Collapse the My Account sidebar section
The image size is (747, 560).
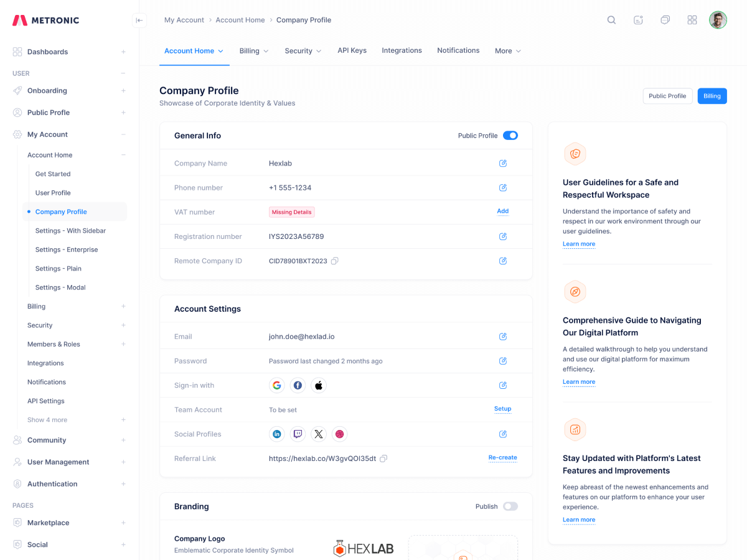(x=123, y=134)
